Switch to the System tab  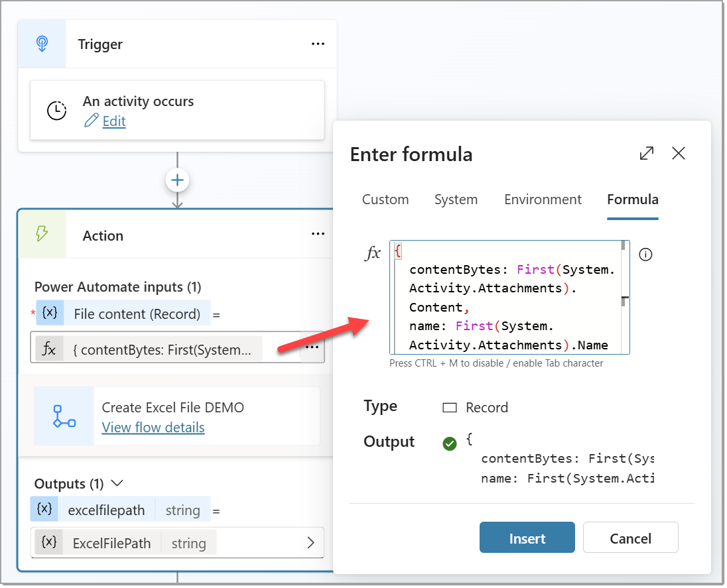coord(456,200)
